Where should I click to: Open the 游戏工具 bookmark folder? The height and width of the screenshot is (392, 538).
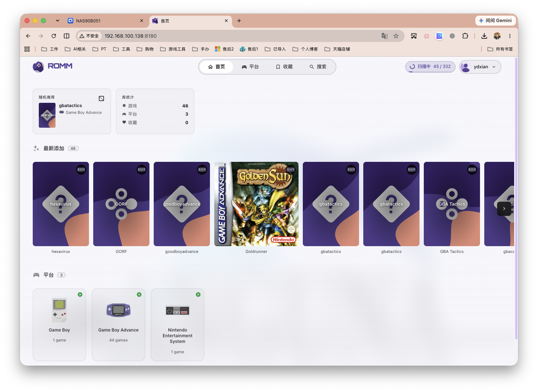click(173, 49)
